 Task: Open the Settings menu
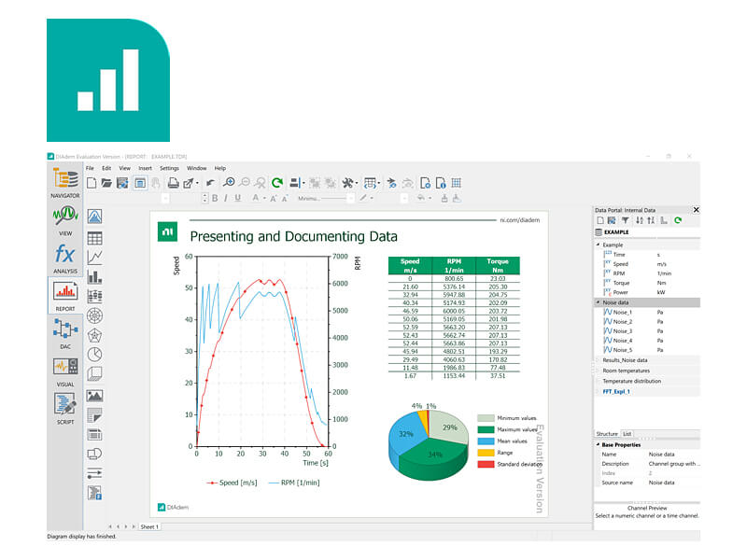pyautogui.click(x=169, y=168)
